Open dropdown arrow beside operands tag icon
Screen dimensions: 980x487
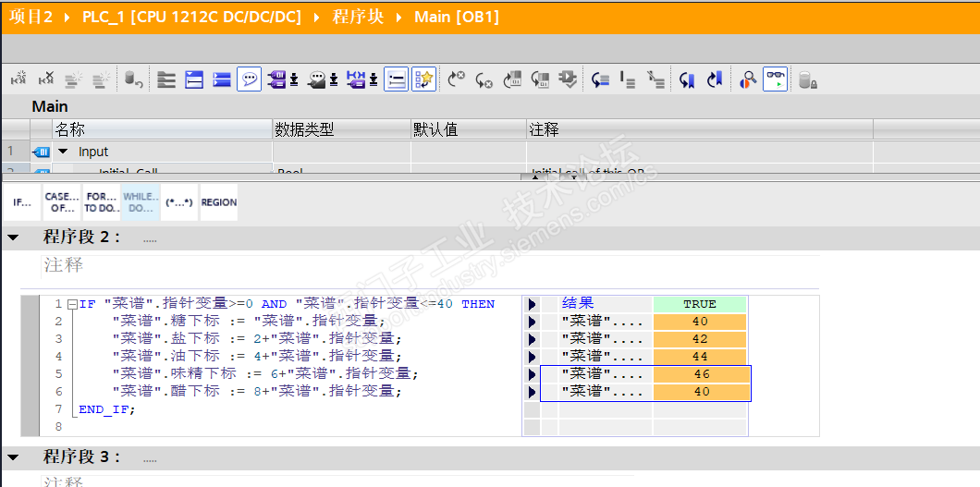(294, 79)
